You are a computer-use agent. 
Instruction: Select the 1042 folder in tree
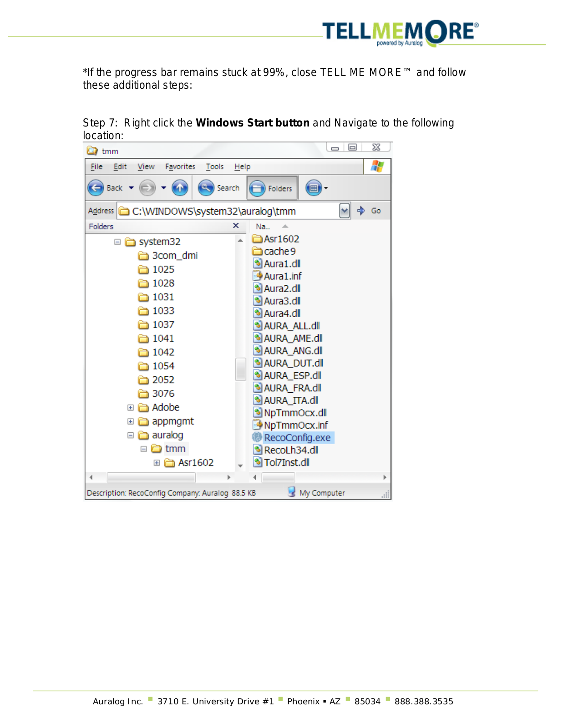click(x=157, y=352)
